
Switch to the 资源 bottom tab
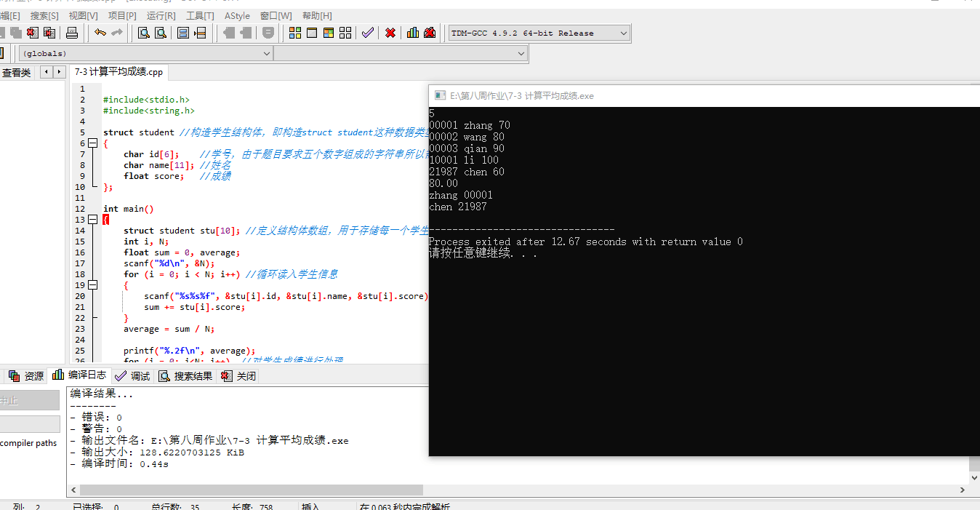pyautogui.click(x=27, y=375)
